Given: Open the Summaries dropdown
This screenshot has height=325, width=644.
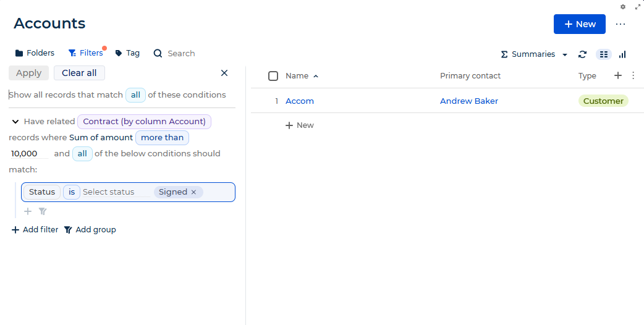Looking at the screenshot, I should coord(535,54).
